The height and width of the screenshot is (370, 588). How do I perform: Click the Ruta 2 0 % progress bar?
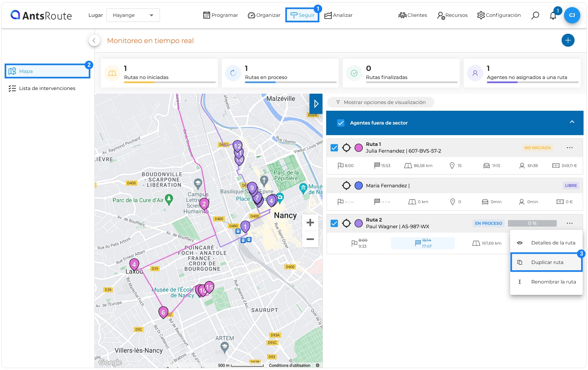532,223
